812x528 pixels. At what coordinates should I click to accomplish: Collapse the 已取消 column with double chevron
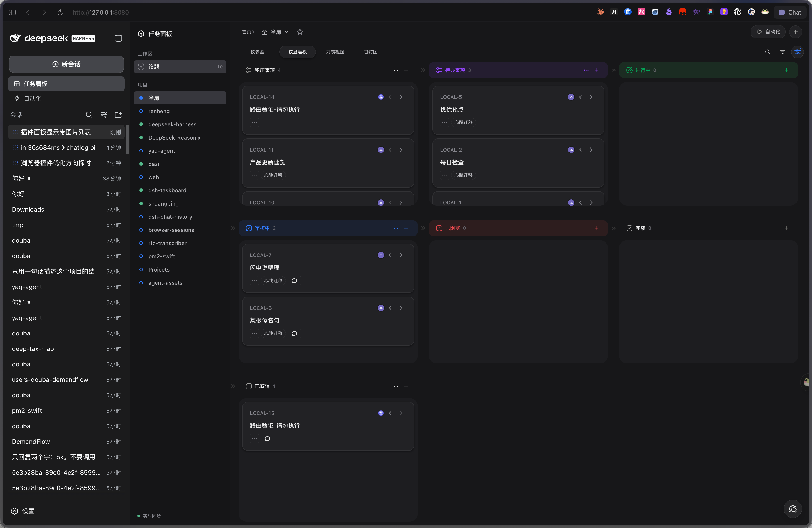tap(233, 386)
